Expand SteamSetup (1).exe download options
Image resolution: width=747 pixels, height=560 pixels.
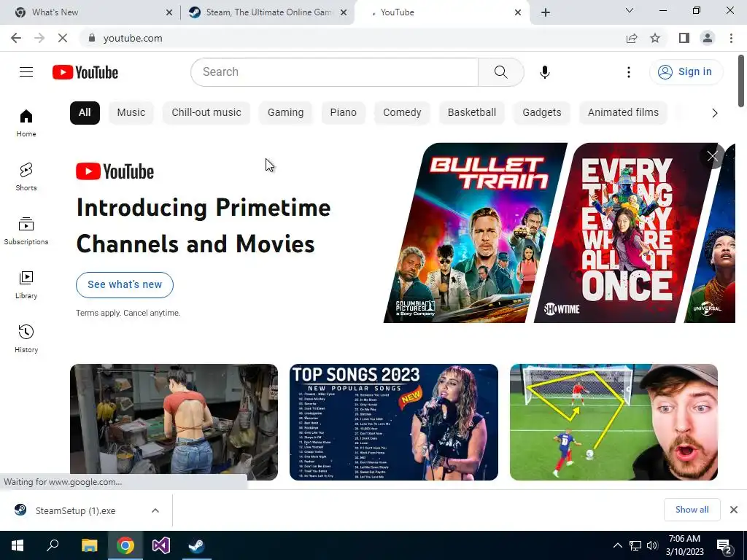click(155, 510)
